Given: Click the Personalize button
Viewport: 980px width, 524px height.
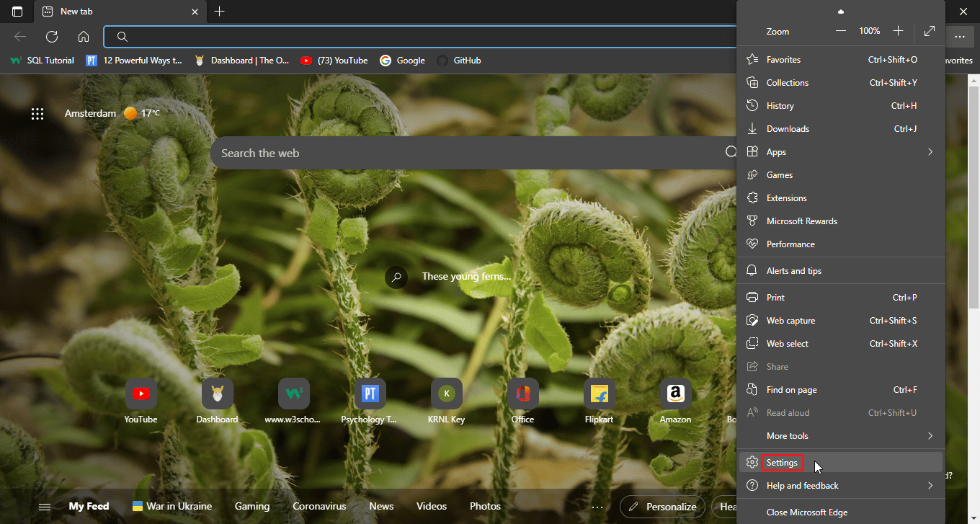Looking at the screenshot, I should click(662, 507).
